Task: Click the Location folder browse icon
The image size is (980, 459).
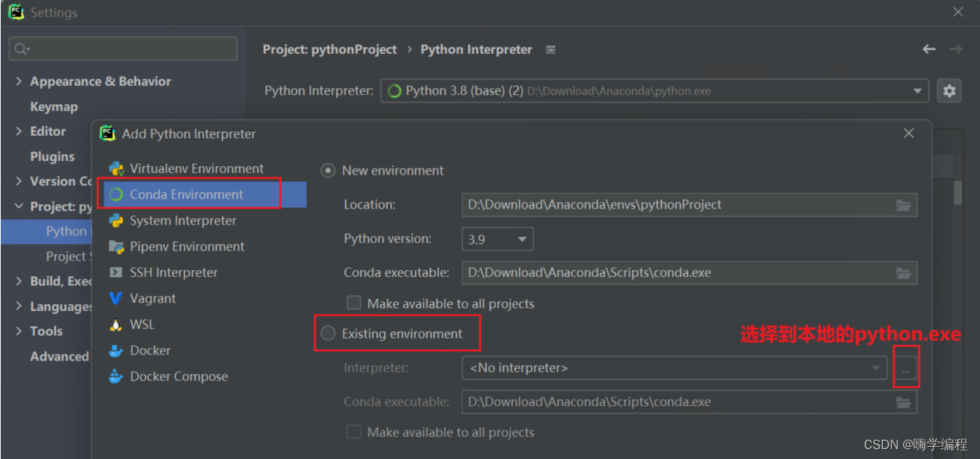Action: pos(903,205)
